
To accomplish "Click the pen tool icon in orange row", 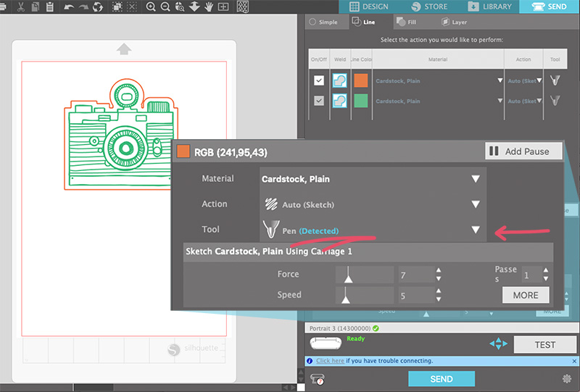I will 555,80.
